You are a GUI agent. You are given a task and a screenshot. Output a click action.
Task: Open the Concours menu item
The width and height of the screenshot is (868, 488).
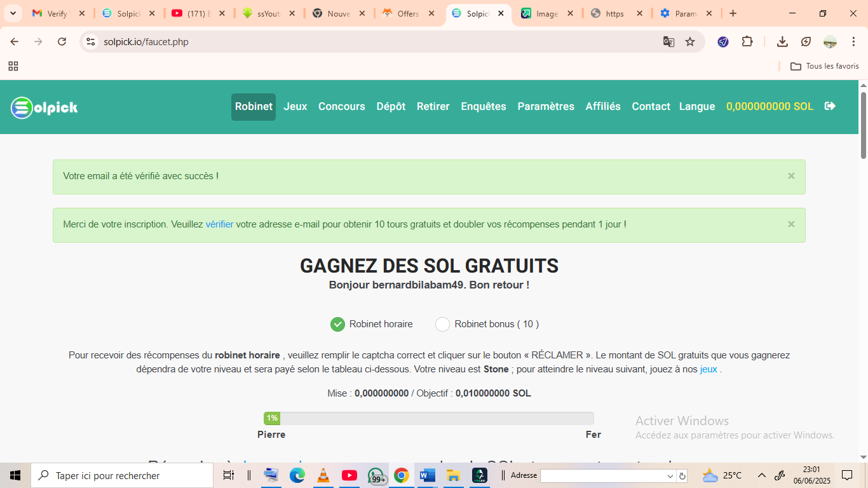click(342, 107)
